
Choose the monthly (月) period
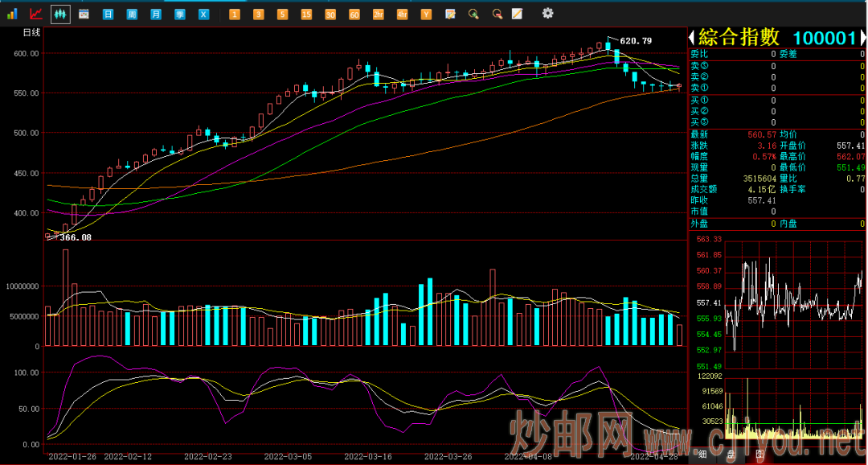click(x=156, y=14)
